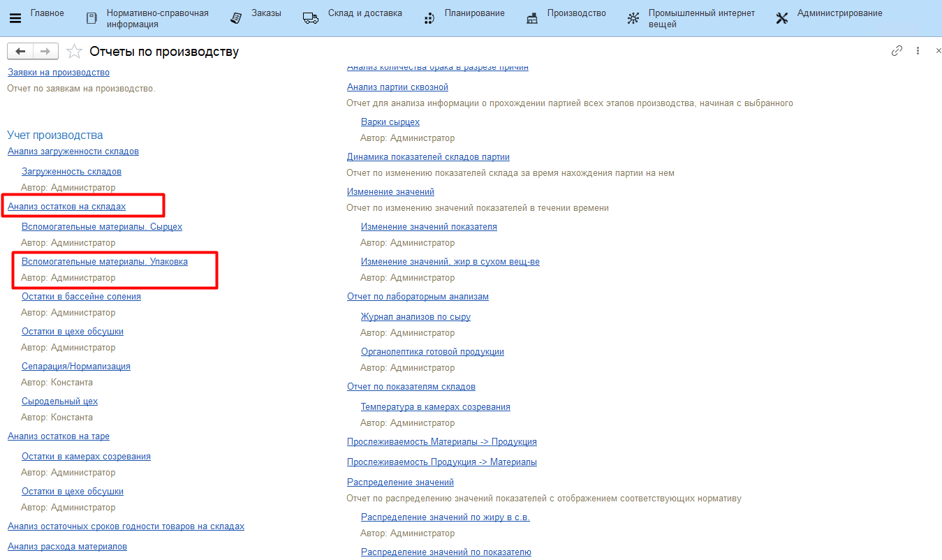Open the hamburger main menu icon

point(15,18)
